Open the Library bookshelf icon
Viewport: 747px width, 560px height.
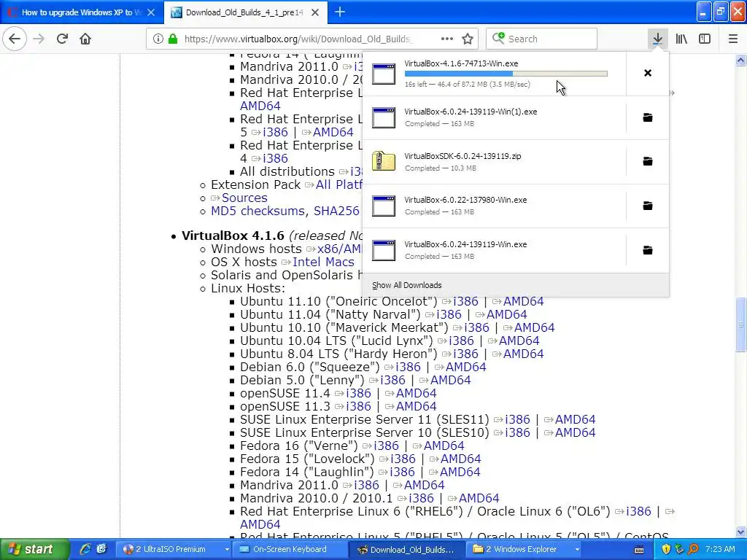point(681,39)
